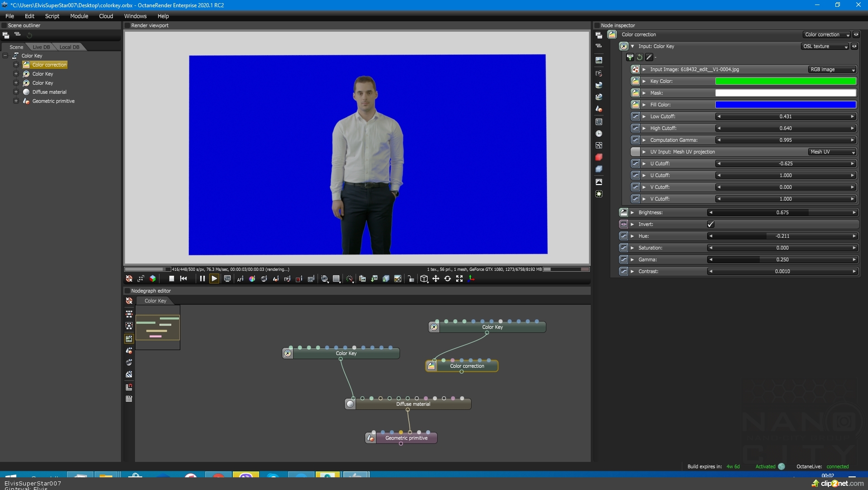Select Diffuse material in the scene outliner
The width and height of the screenshot is (868, 490).
click(49, 92)
